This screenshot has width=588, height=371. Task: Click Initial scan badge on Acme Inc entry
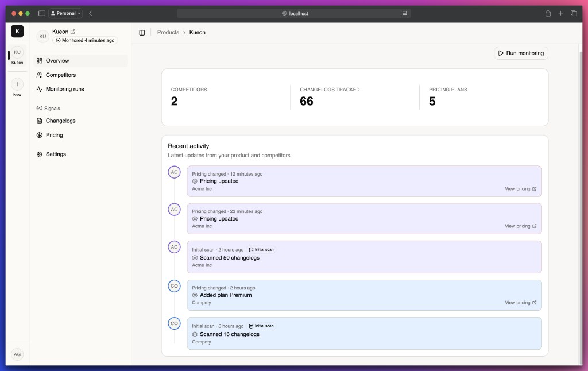[x=261, y=249]
